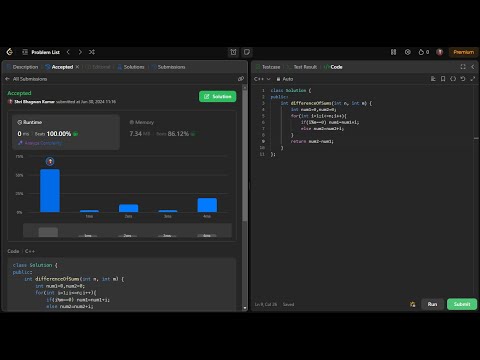The height and width of the screenshot is (360, 480).
Task: Click the 100.00% runtime beats value
Action: click(59, 134)
